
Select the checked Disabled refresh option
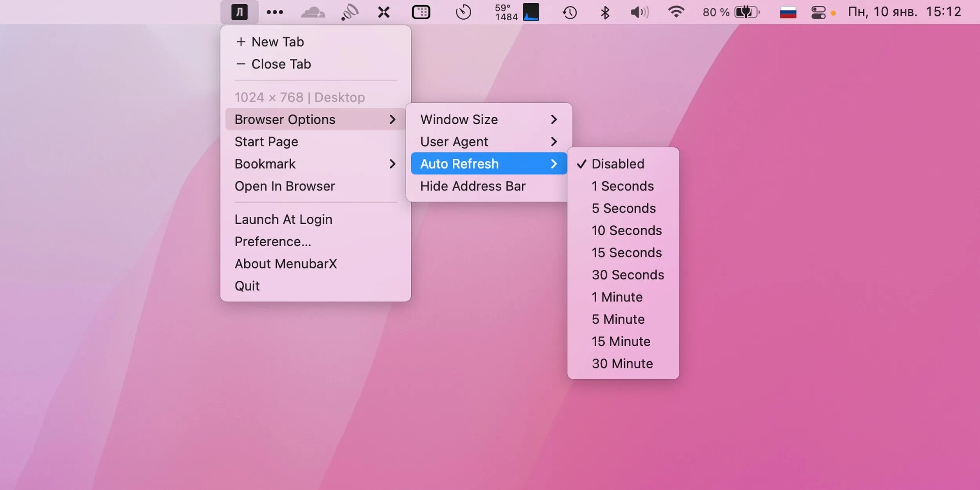pos(617,164)
